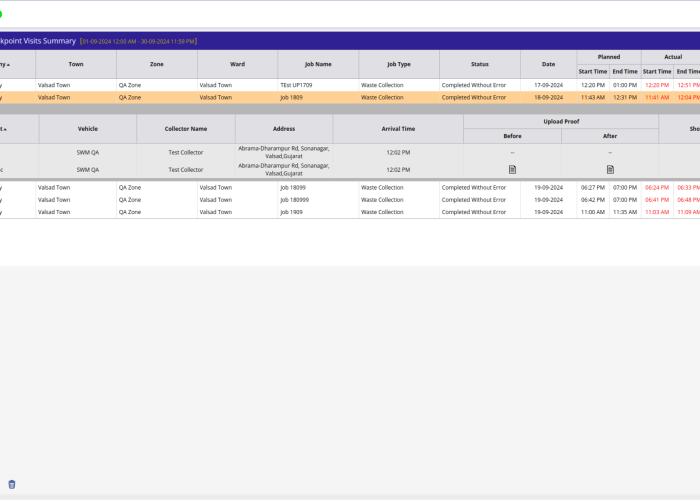Click the trash bin icon at bottom left
Viewport: 700px width, 500px height.
point(12,484)
